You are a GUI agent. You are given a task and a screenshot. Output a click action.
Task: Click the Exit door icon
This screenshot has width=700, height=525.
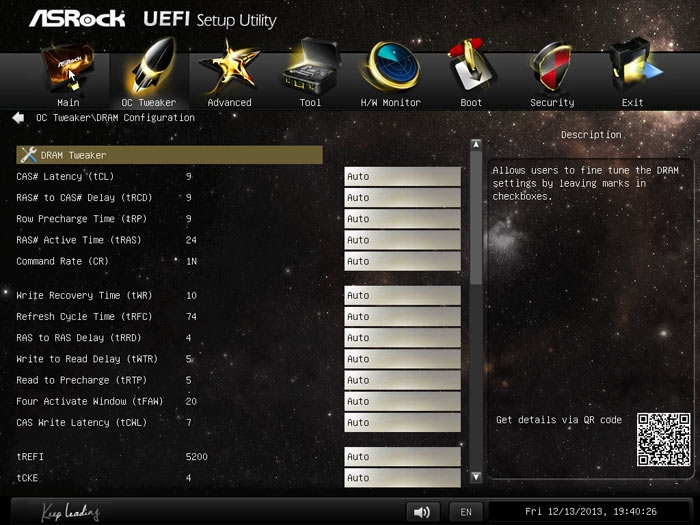point(634,66)
